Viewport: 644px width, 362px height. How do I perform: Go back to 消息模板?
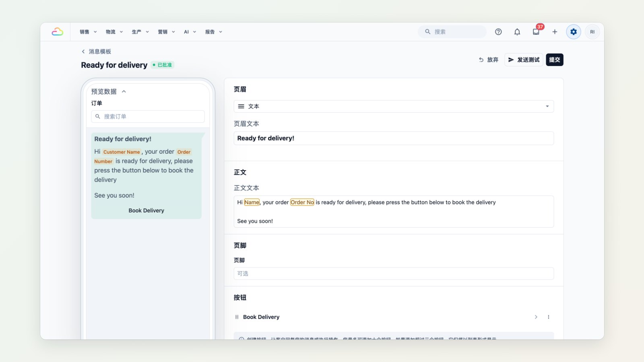(96, 51)
